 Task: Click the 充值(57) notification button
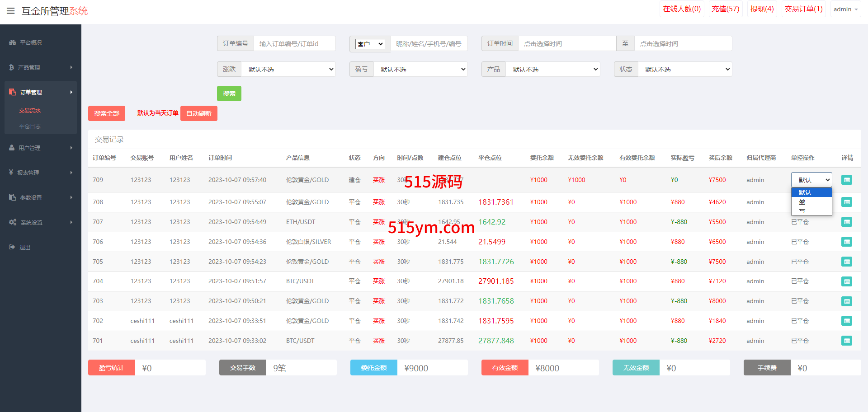click(x=725, y=9)
